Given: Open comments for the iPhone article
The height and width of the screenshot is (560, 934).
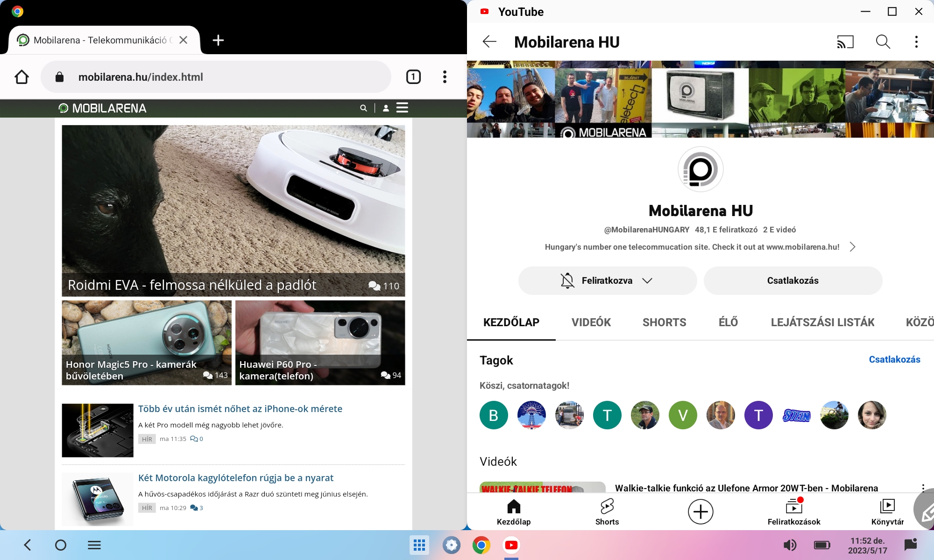Looking at the screenshot, I should click(x=197, y=439).
